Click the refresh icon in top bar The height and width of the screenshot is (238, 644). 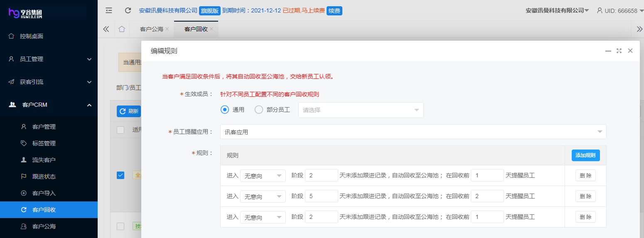[x=128, y=10]
